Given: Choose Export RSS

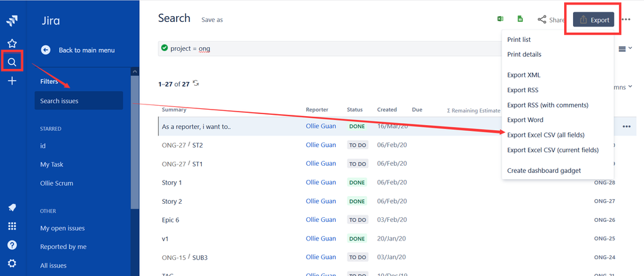Looking at the screenshot, I should click(522, 90).
